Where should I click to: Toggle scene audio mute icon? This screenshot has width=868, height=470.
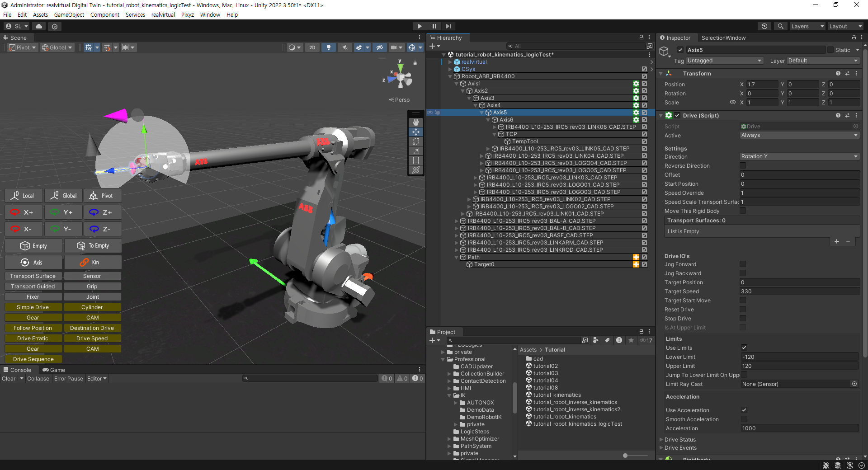tap(344, 47)
